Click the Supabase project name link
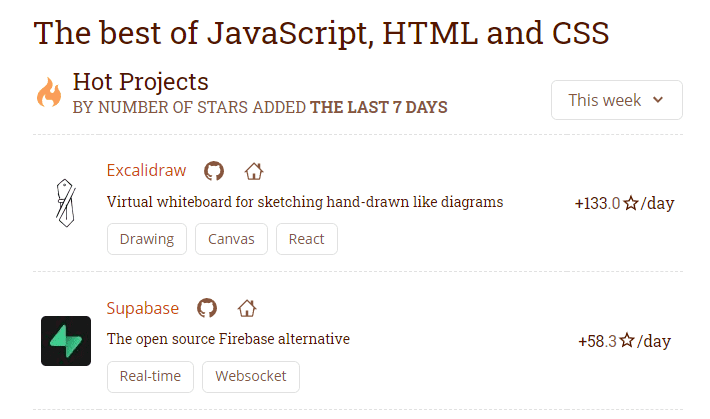The height and width of the screenshot is (419, 710). pos(143,307)
